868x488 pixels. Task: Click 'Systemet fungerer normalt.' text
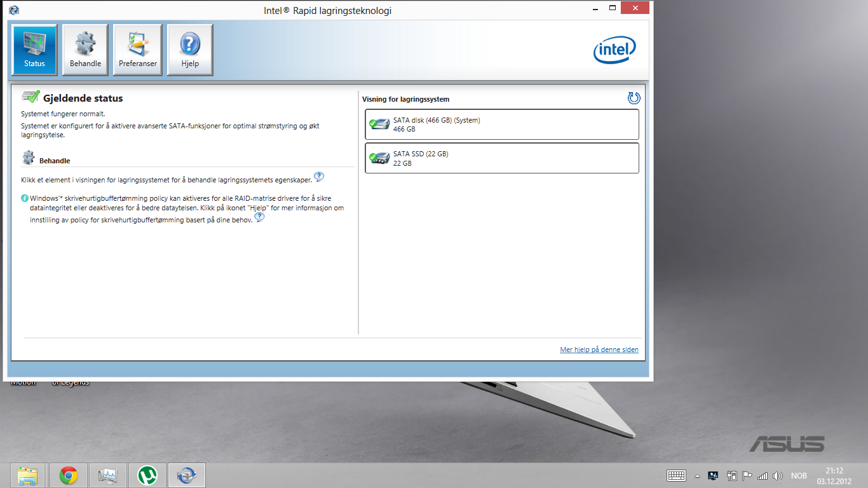coord(63,114)
